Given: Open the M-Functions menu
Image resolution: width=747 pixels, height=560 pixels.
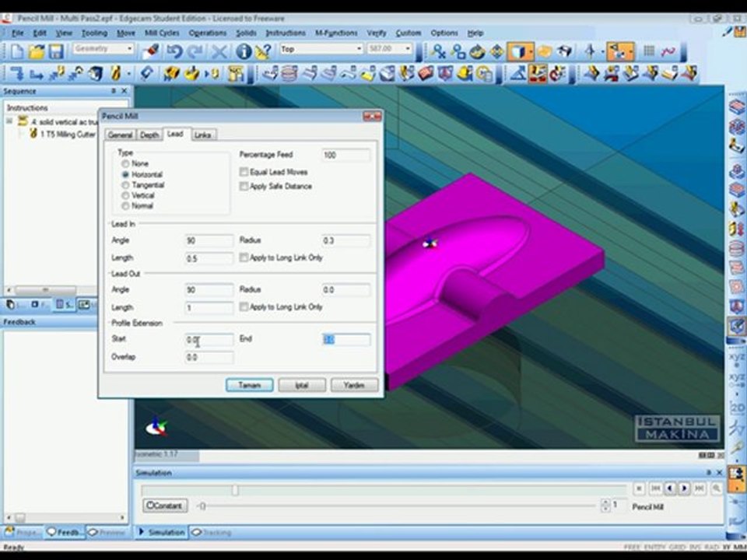Looking at the screenshot, I should [336, 33].
